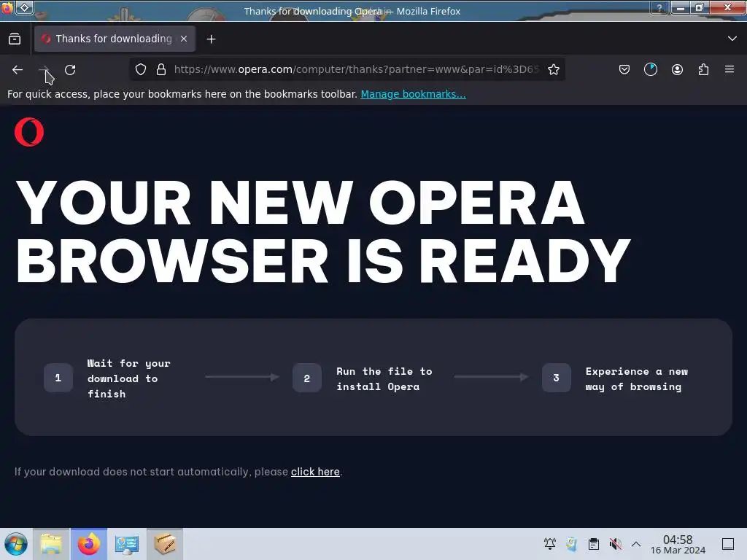Launch file manager from the taskbar

point(52,544)
